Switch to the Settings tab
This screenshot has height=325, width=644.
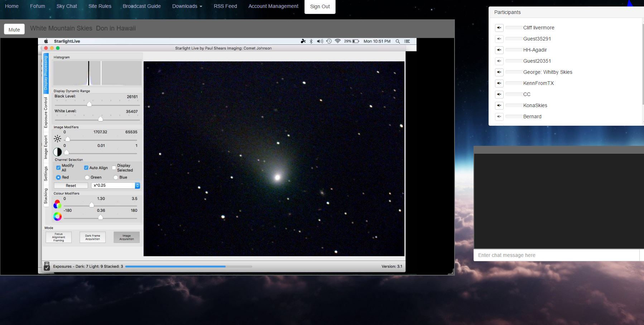click(46, 173)
